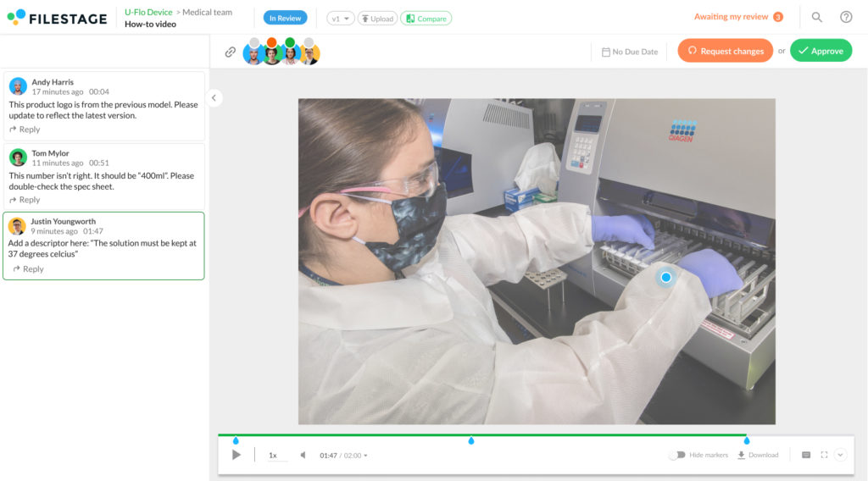Open the v1 version dropdown

(x=341, y=19)
